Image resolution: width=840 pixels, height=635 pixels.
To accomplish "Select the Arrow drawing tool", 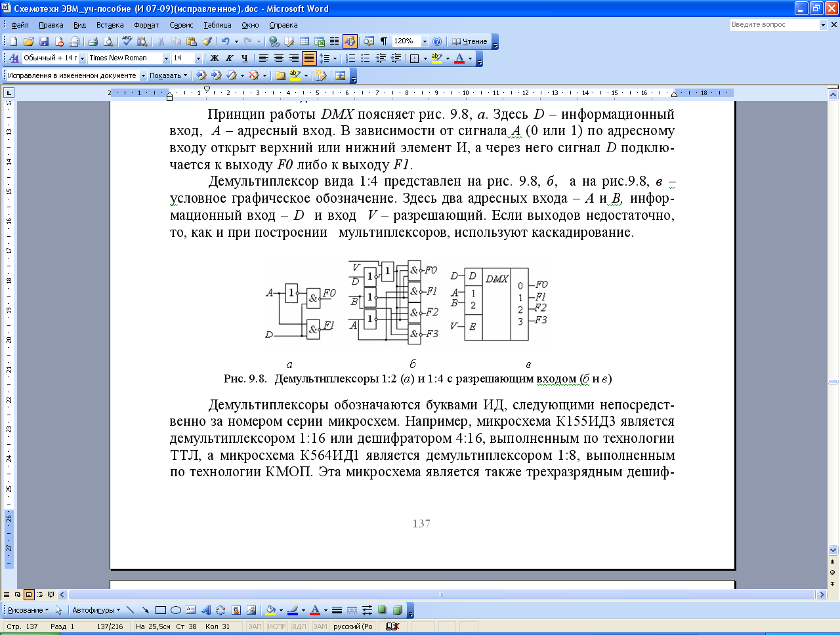I will tap(145, 610).
